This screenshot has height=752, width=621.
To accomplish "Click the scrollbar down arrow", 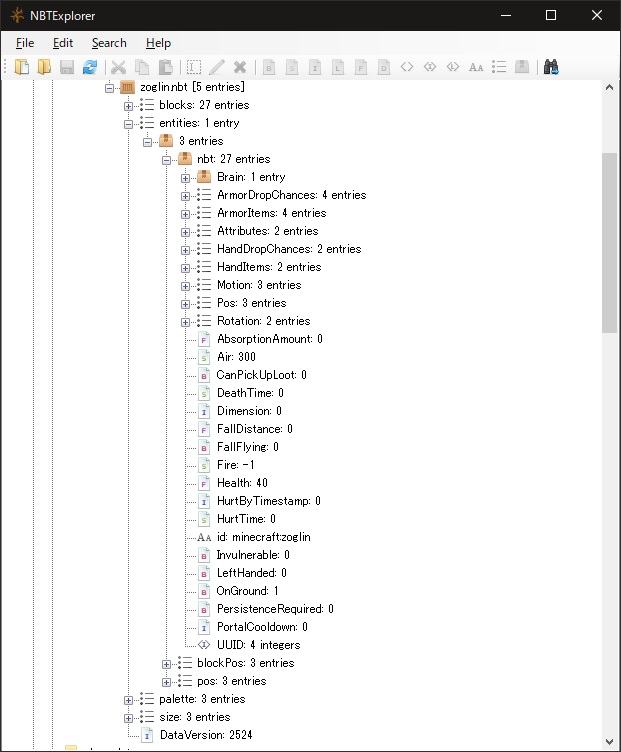I will pyautogui.click(x=609, y=741).
